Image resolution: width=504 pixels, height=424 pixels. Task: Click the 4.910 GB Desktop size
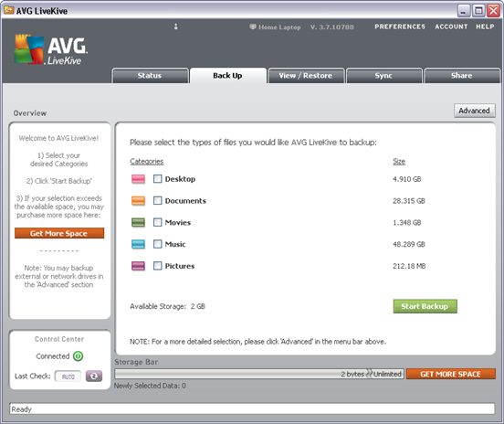[407, 179]
